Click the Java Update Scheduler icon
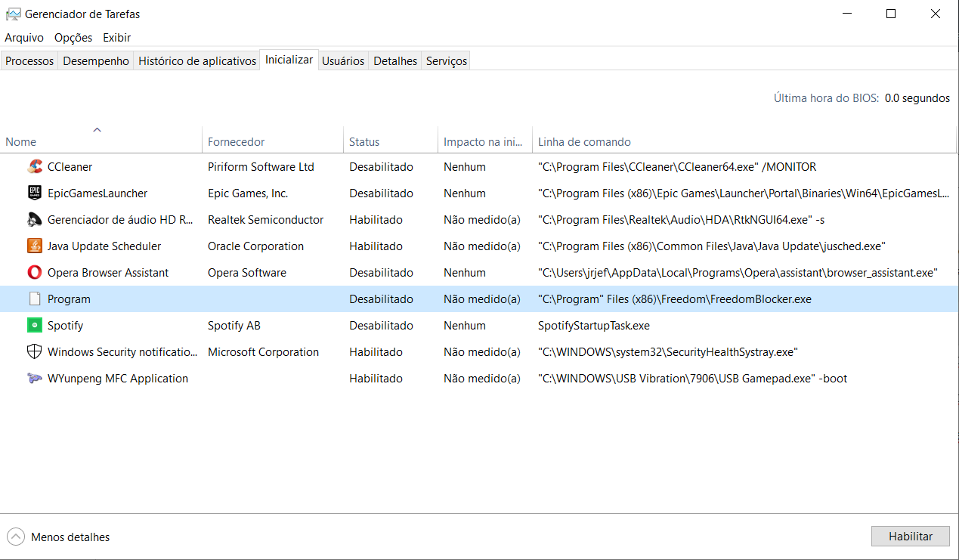Viewport: 959px width, 560px height. click(x=35, y=246)
